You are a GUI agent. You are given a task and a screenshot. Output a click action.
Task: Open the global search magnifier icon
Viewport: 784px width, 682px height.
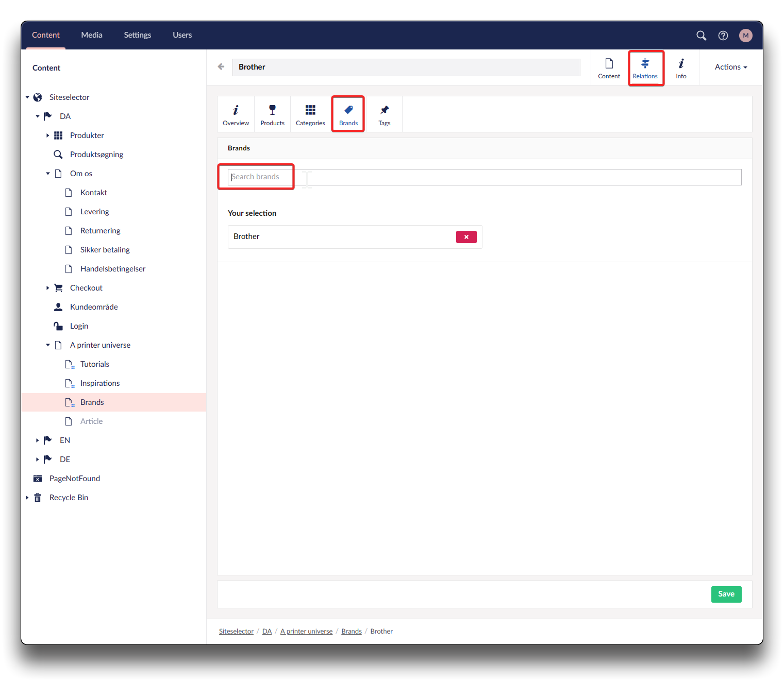701,36
